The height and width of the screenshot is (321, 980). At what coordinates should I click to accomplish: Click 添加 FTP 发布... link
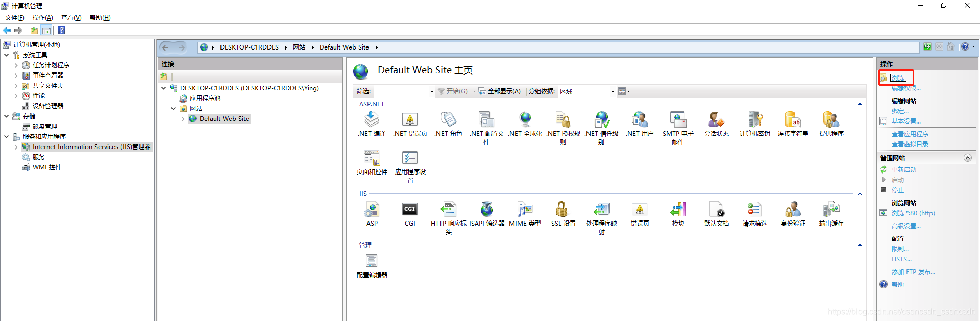coord(913,272)
